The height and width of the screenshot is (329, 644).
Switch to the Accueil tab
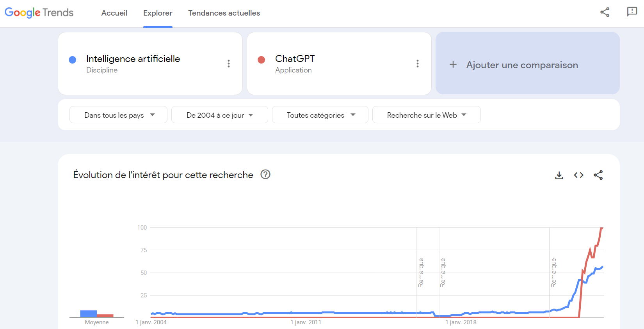(x=114, y=13)
